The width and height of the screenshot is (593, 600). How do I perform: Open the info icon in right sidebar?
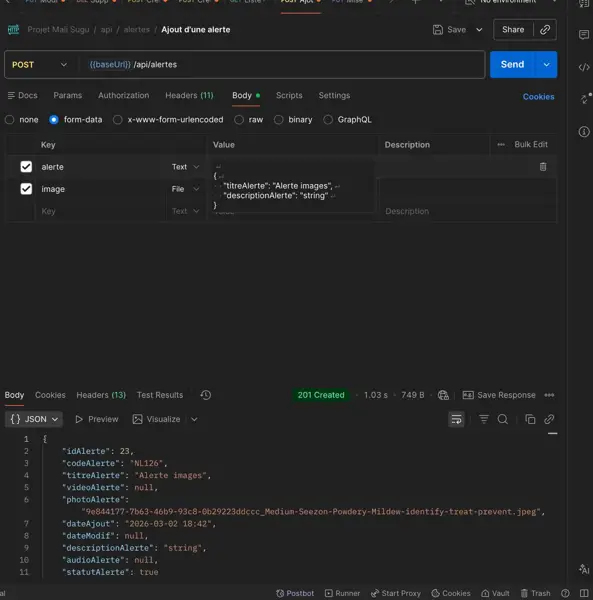tap(584, 132)
